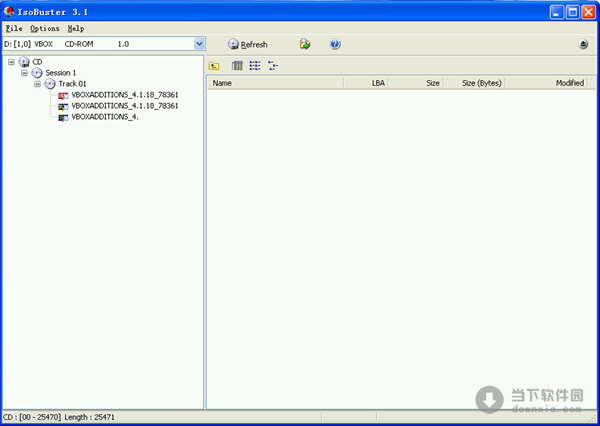Click the CD disc icon in tree
Screen dimensions: 600x426
(24, 62)
